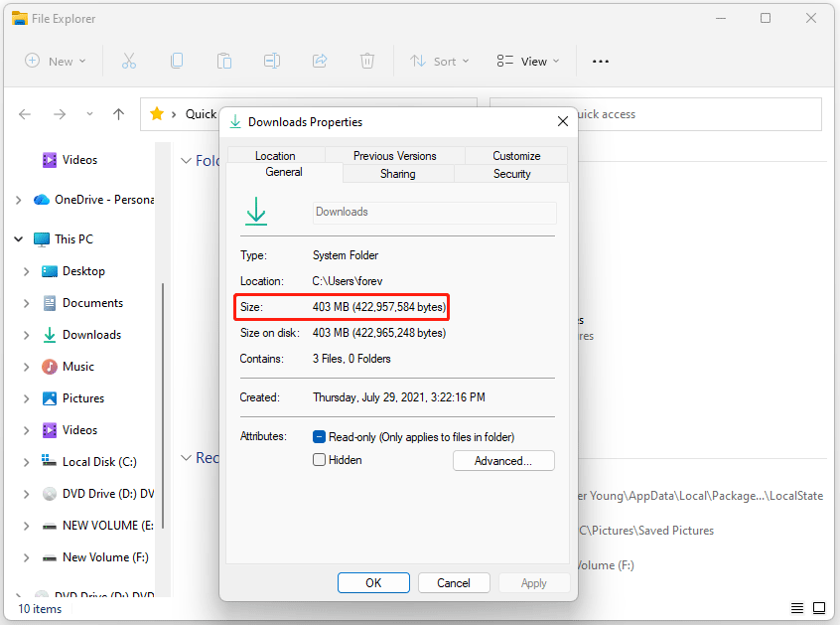Uncheck the Read-only attribute
The image size is (840, 625).
[x=320, y=435]
